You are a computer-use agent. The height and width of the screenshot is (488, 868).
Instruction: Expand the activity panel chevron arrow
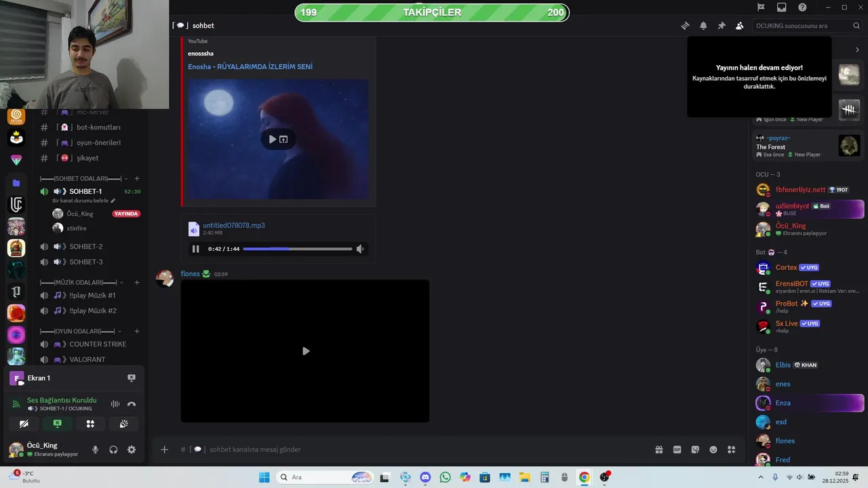857,49
